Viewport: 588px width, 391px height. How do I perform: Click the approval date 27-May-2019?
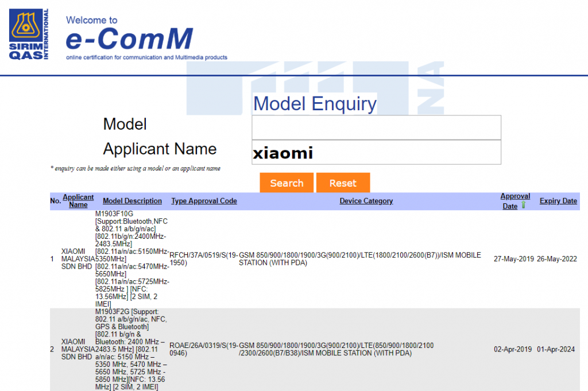(x=514, y=259)
